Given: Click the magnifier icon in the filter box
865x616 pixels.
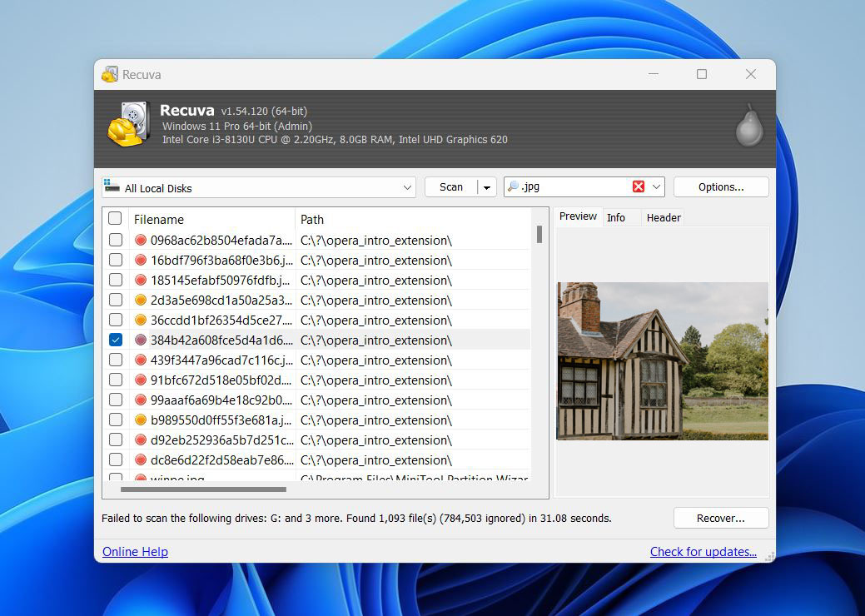Looking at the screenshot, I should (x=513, y=186).
